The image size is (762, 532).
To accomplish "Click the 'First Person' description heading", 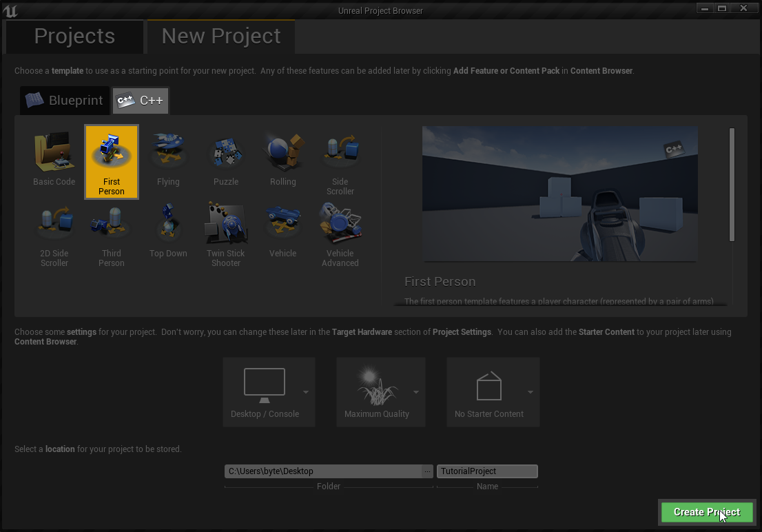I will pos(440,282).
